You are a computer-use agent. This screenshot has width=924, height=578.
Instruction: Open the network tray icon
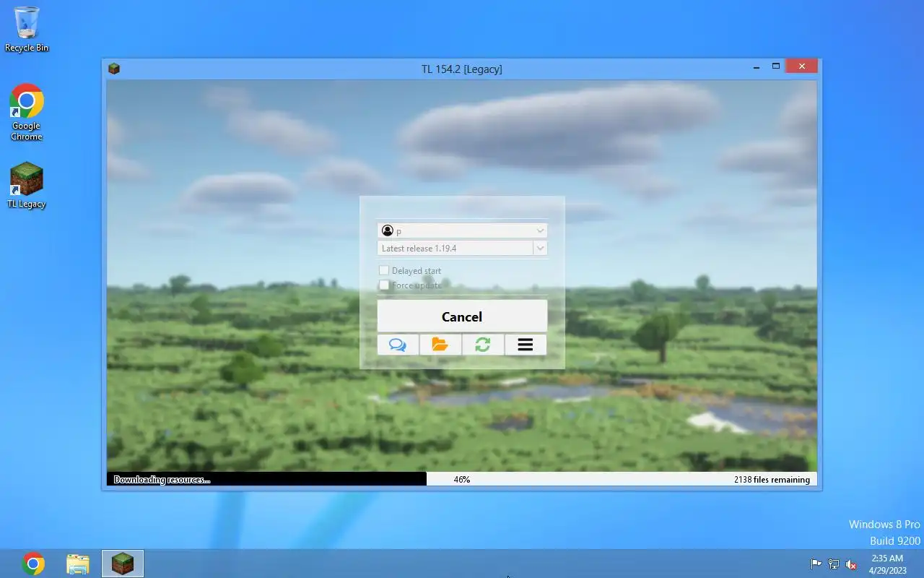pyautogui.click(x=834, y=564)
